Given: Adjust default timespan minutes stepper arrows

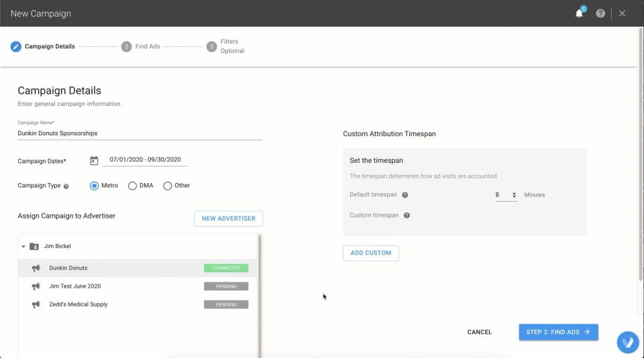Looking at the screenshot, I should [514, 195].
